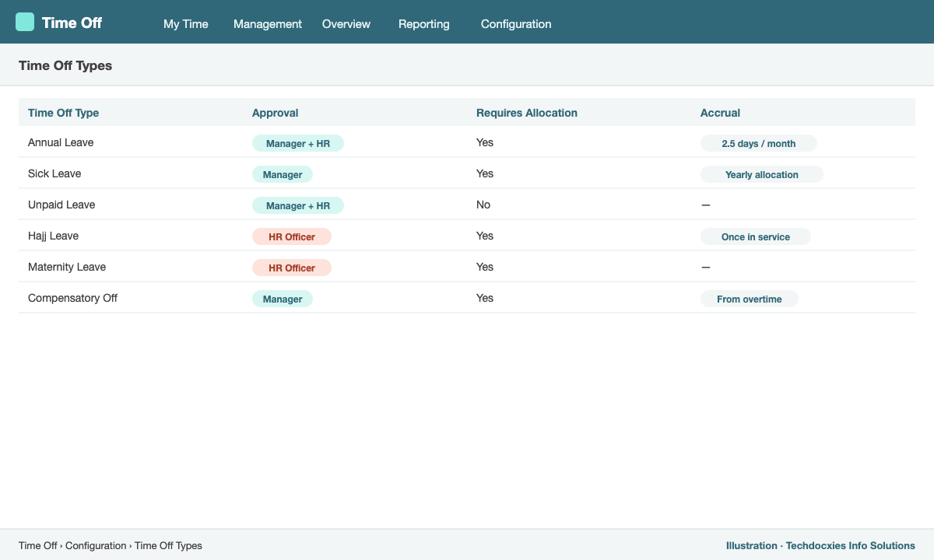
Task: Open the Overview menu
Action: pyautogui.click(x=346, y=24)
